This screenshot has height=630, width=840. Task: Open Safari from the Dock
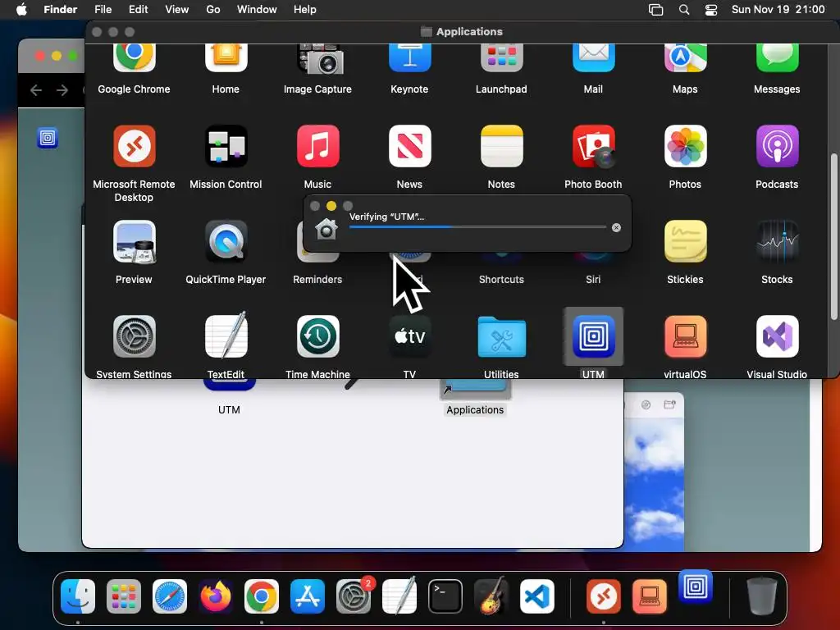(170, 596)
